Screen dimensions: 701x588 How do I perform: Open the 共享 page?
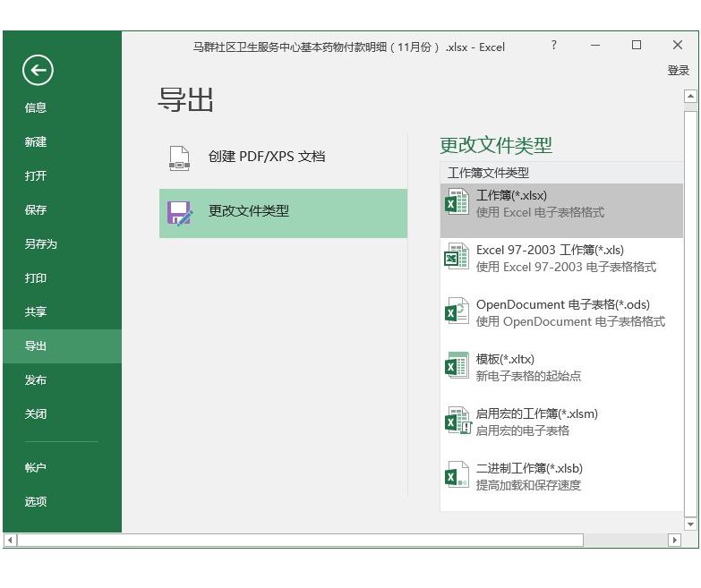coord(35,311)
